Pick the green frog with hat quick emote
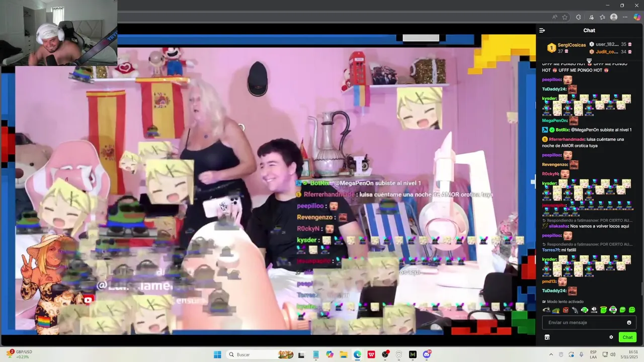Image resolution: width=644 pixels, height=362 pixels. pyautogui.click(x=556, y=310)
